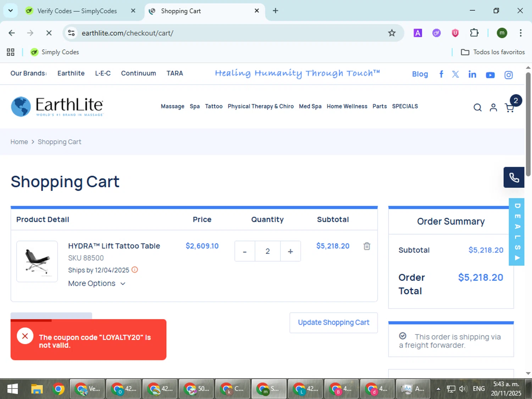Expand More Options for the table
The height and width of the screenshot is (399, 532).
point(96,283)
